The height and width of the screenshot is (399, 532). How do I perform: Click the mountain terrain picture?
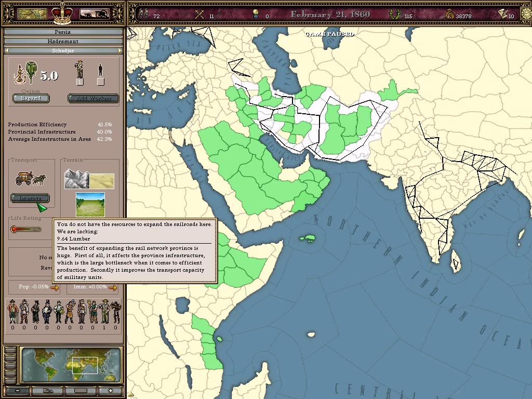pyautogui.click(x=77, y=179)
